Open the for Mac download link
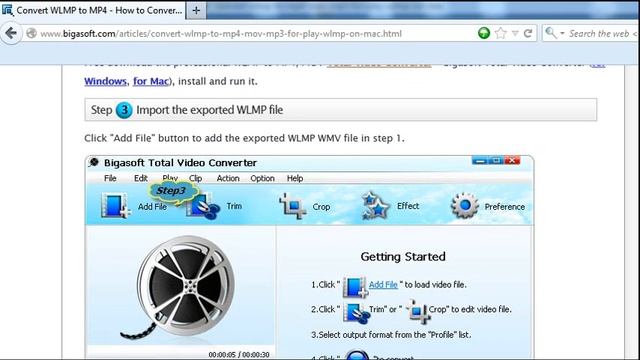Image resolution: width=640 pixels, height=360 pixels. coord(151,81)
